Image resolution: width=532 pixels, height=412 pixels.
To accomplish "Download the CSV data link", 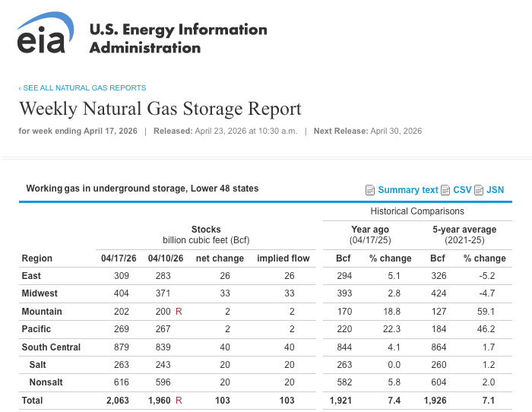I will click(x=462, y=190).
